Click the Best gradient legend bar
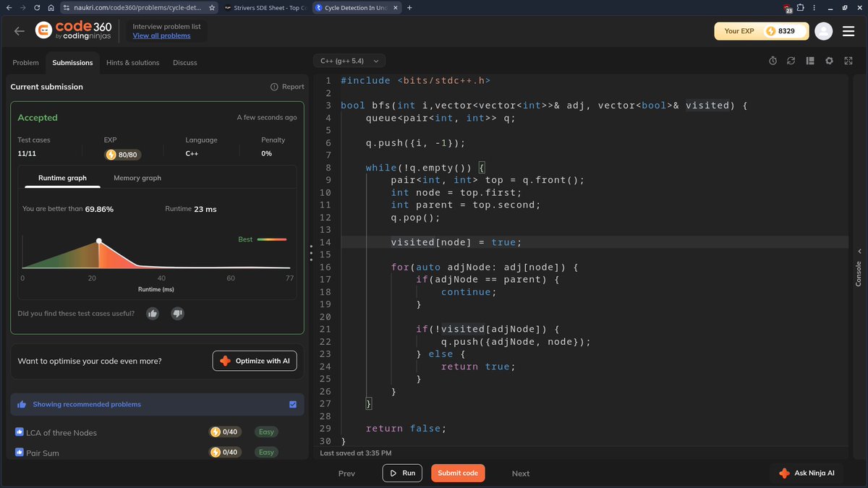 click(272, 239)
